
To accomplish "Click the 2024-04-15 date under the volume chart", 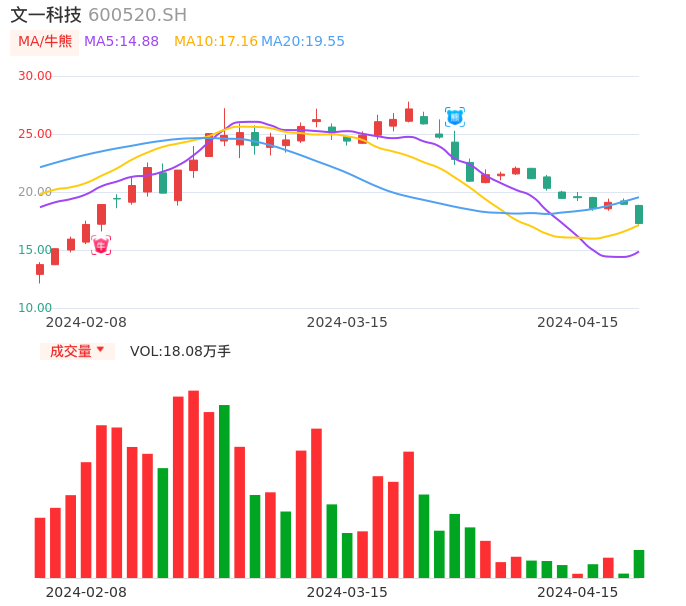I will click(577, 592).
